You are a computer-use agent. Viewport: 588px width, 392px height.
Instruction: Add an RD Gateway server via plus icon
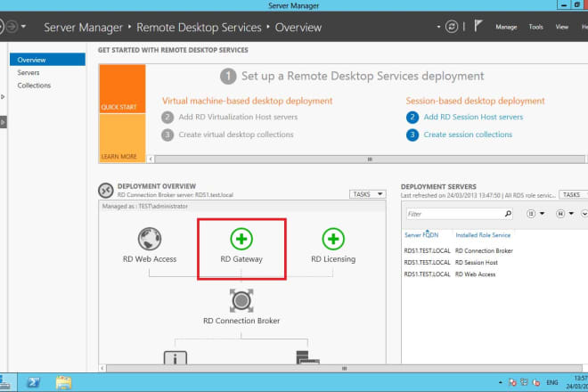241,239
